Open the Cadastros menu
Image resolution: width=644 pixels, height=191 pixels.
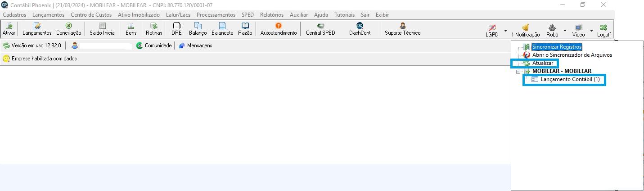14,15
